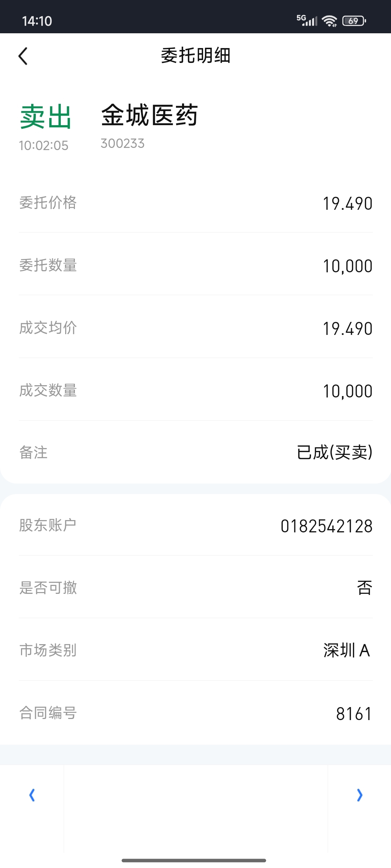
Task: Tap the stock code 300233
Action: (122, 144)
